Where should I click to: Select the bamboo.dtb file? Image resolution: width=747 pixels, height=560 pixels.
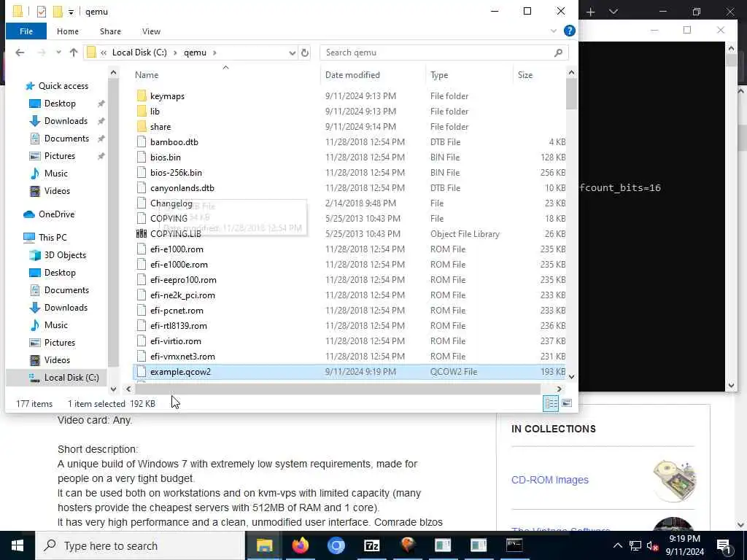(174, 142)
